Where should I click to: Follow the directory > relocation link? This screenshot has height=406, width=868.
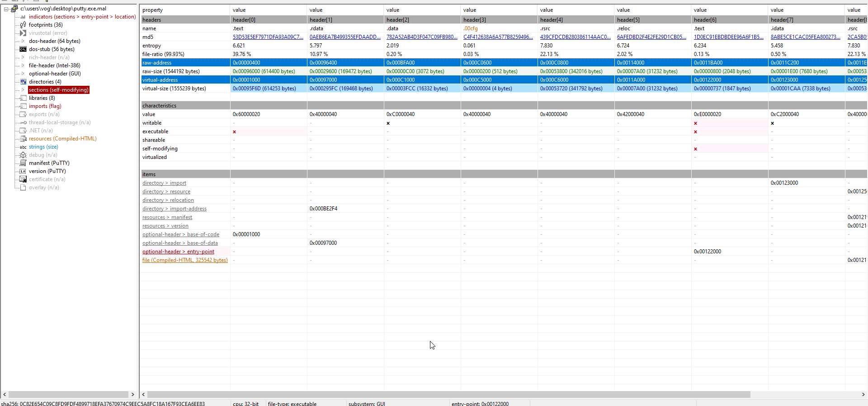[x=168, y=200]
